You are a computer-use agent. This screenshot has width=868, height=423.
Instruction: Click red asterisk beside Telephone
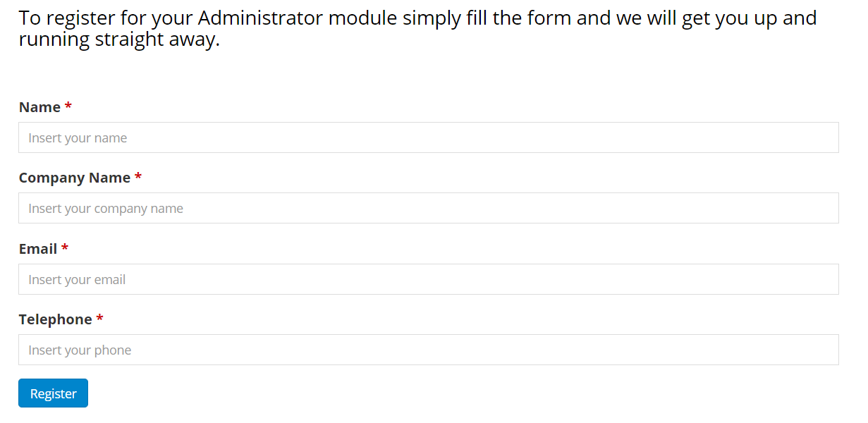(100, 318)
